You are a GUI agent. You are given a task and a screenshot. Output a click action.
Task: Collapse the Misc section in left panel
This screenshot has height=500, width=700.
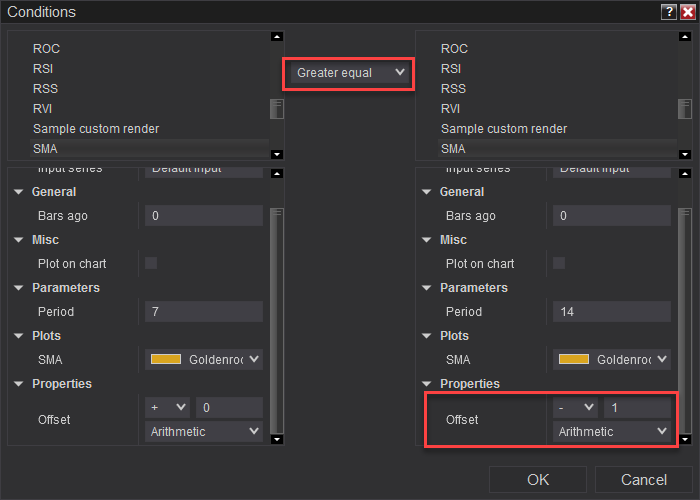pos(19,240)
